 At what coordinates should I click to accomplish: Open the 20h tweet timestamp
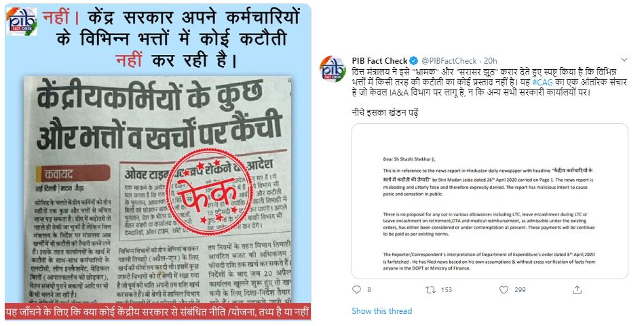491,61
